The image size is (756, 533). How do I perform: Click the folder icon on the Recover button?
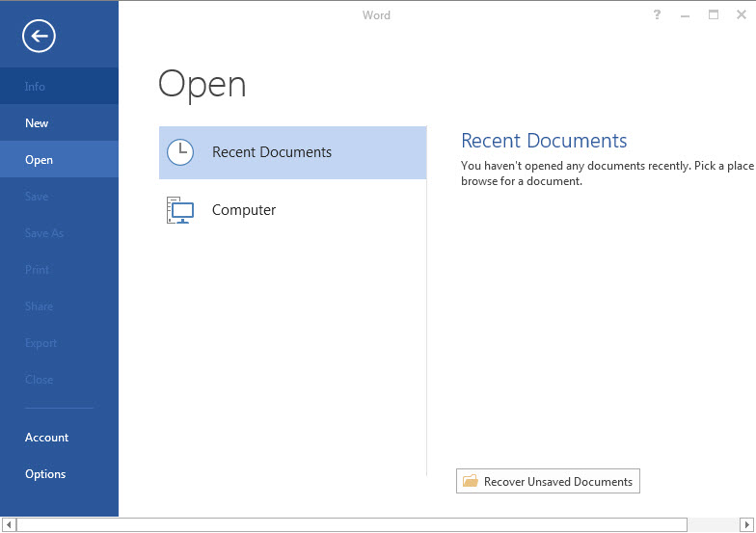471,481
